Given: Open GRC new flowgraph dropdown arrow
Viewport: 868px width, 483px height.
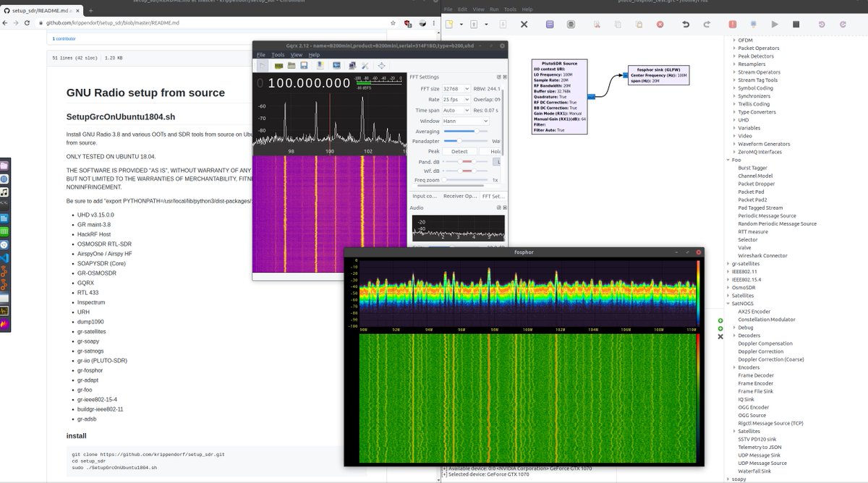Looking at the screenshot, I should tap(461, 24).
